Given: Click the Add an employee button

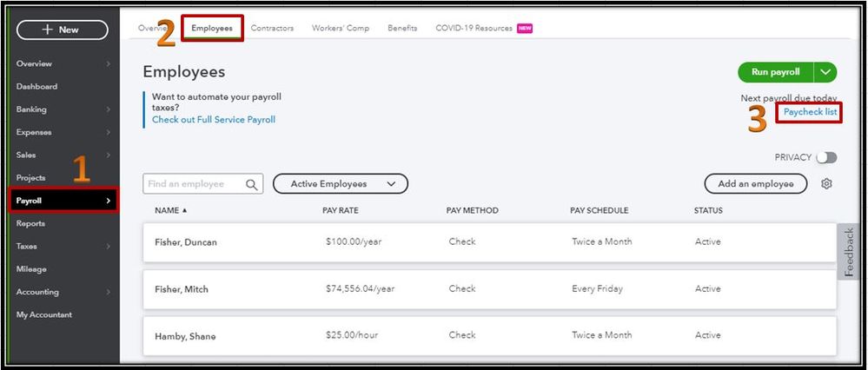Looking at the screenshot, I should 755,184.
